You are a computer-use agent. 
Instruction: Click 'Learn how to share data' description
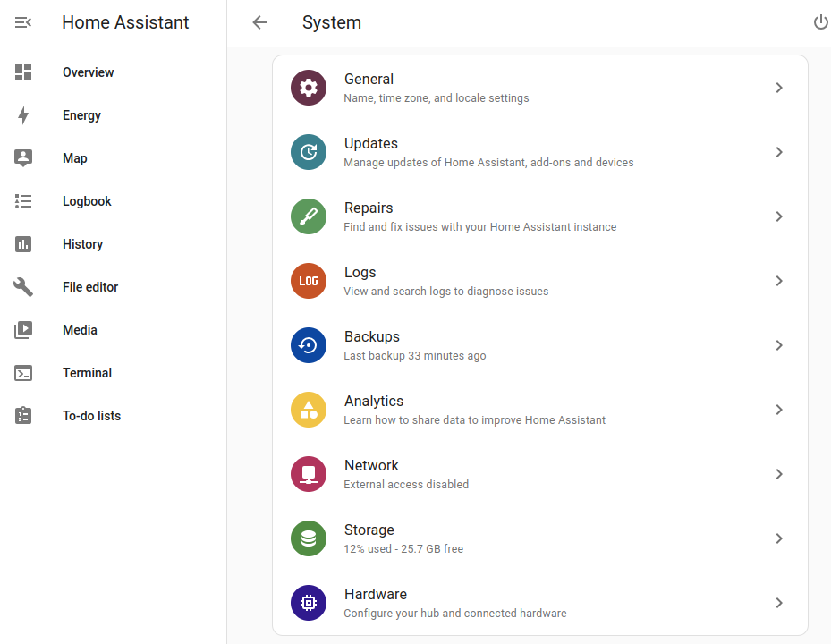coord(474,419)
